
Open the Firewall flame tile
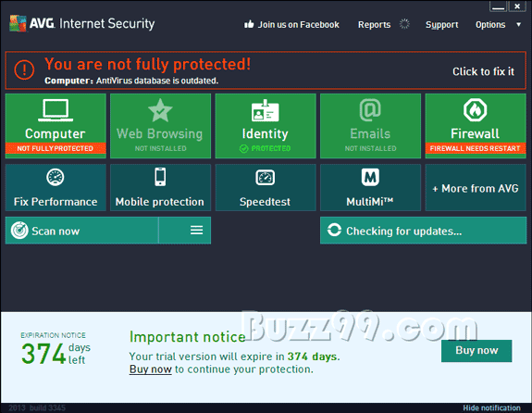476,126
